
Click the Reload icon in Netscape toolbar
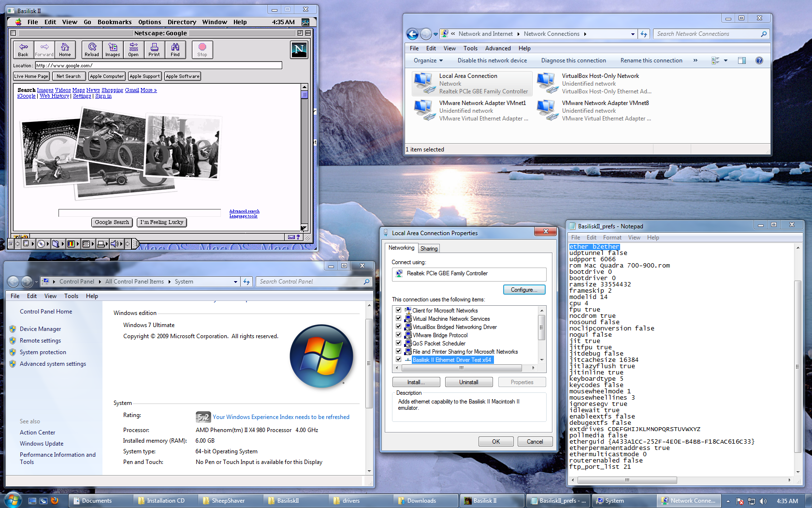[91, 49]
